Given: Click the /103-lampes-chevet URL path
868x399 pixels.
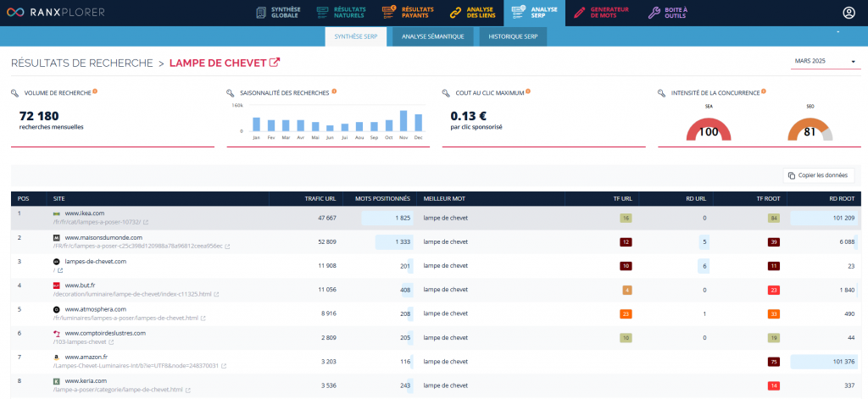Looking at the screenshot, I should (x=80, y=342).
